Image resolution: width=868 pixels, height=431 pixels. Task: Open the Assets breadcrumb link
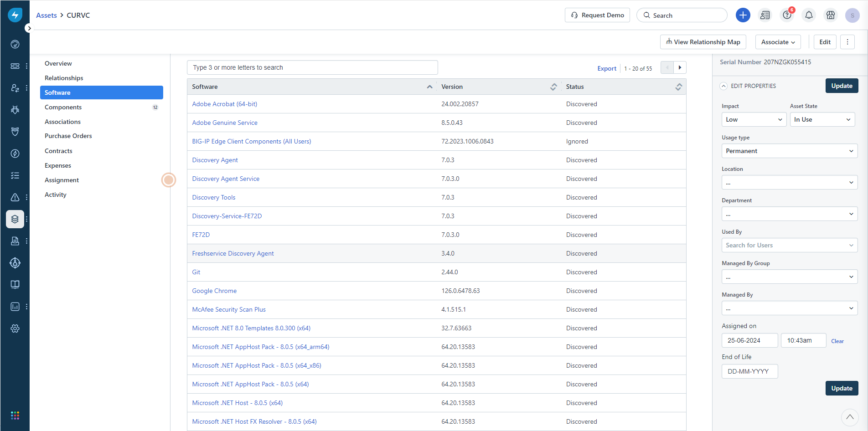pyautogui.click(x=46, y=15)
